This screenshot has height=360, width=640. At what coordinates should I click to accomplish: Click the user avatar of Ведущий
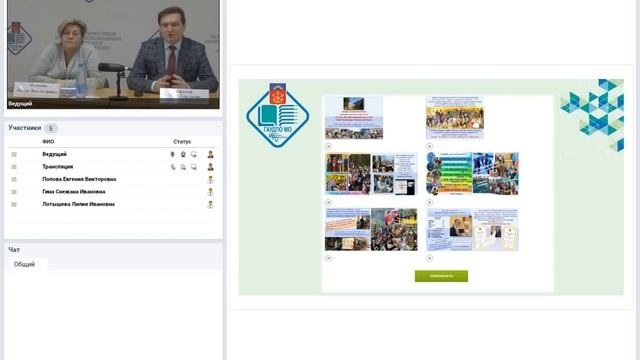(x=211, y=154)
